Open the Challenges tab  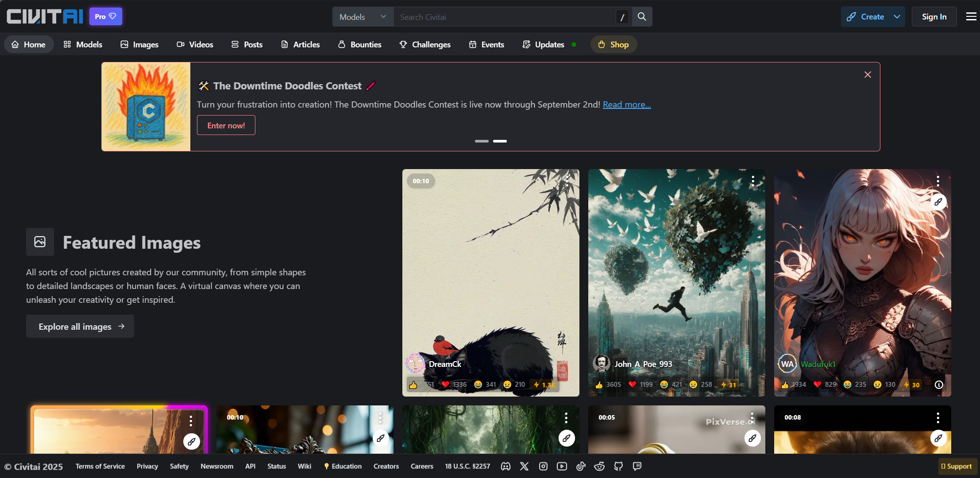point(425,44)
